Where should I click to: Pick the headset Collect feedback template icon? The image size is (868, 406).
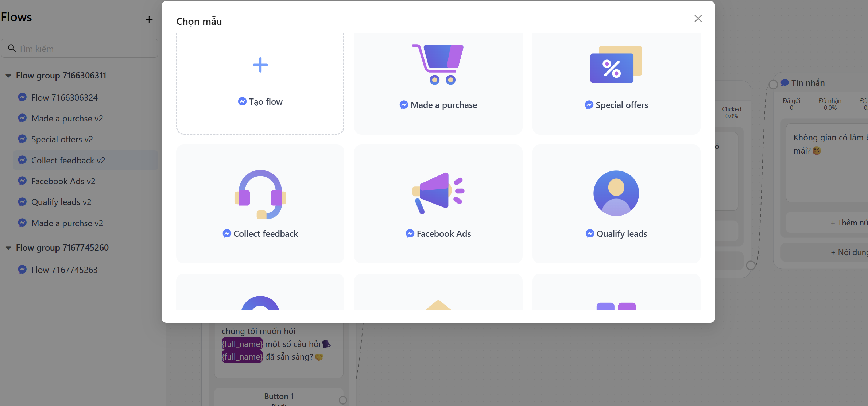pos(260,194)
